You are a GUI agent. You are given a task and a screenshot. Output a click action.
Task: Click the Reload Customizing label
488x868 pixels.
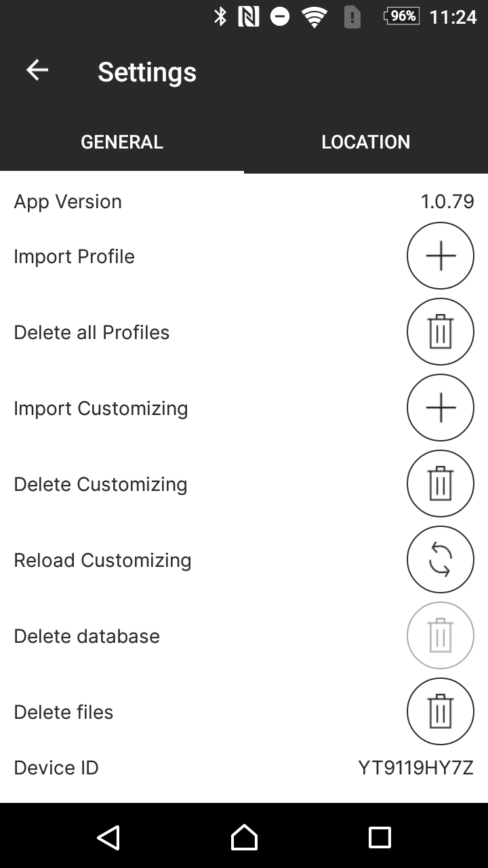(103, 560)
